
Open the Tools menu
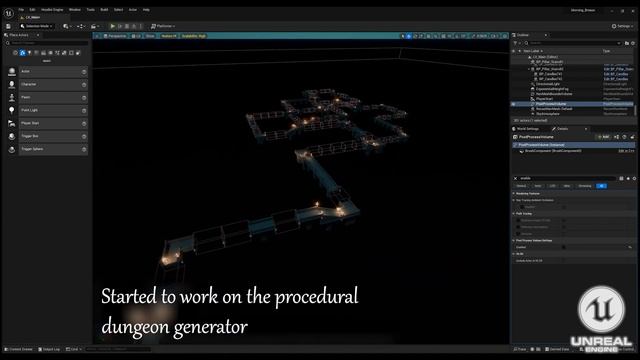[x=91, y=10]
